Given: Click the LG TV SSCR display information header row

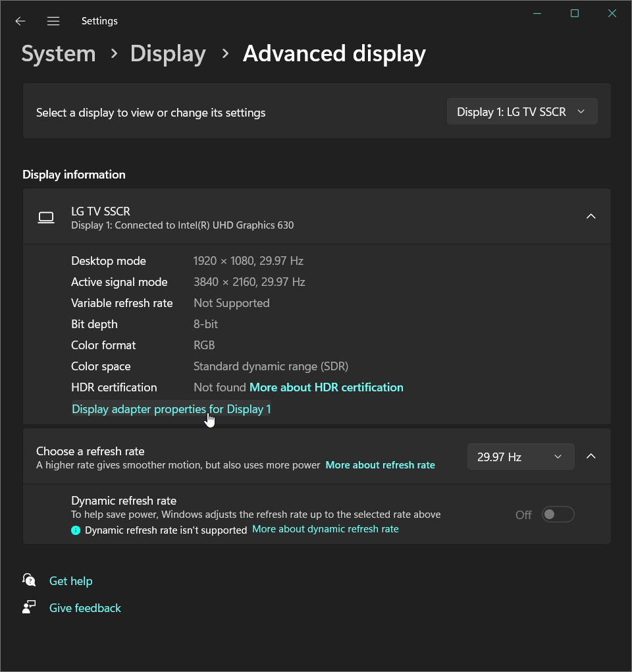Looking at the screenshot, I should 316,216.
